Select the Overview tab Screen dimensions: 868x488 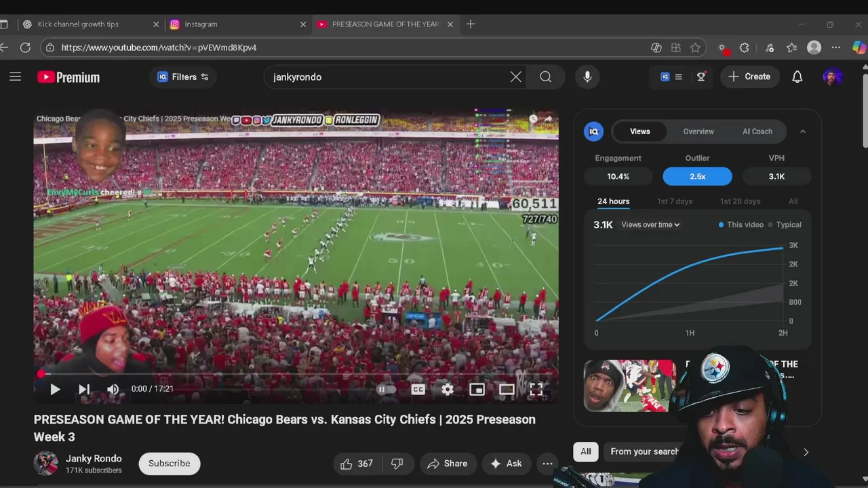(698, 131)
